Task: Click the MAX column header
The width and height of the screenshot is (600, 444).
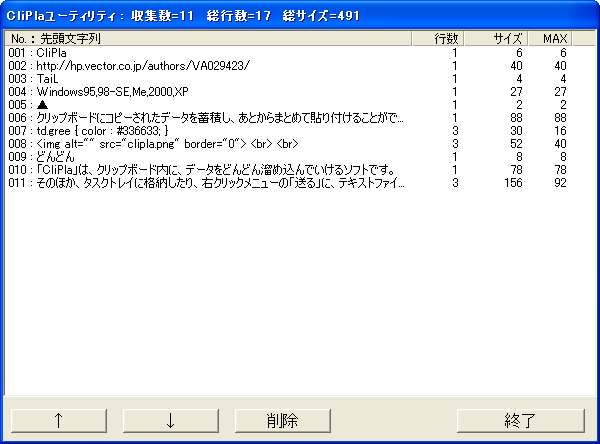Action: pos(550,38)
